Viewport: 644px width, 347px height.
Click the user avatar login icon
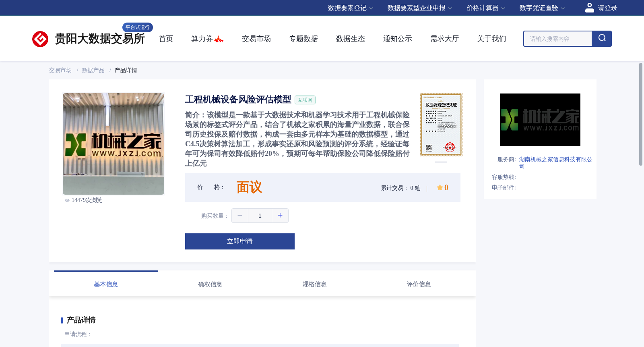[590, 8]
